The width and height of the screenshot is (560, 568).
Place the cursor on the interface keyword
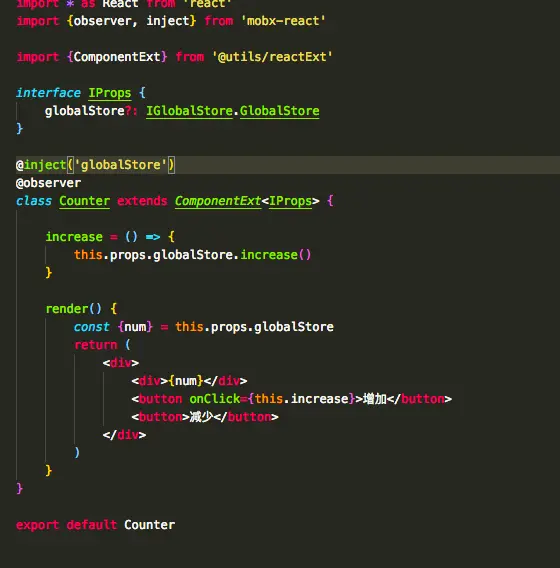(x=48, y=93)
